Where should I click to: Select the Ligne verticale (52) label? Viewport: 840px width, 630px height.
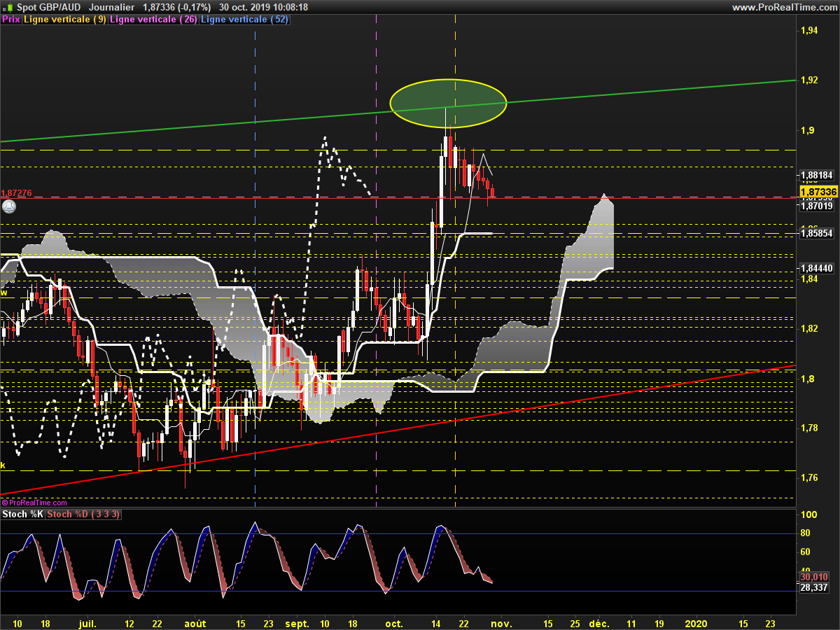[x=244, y=20]
